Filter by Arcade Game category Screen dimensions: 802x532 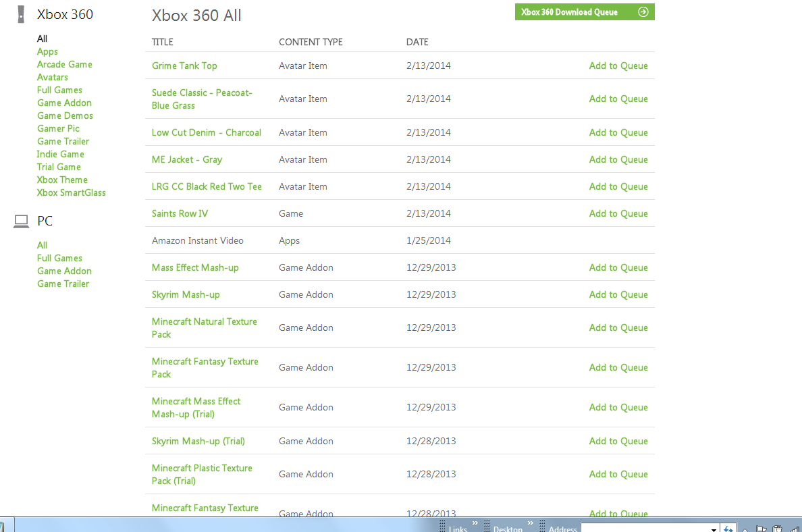[64, 64]
